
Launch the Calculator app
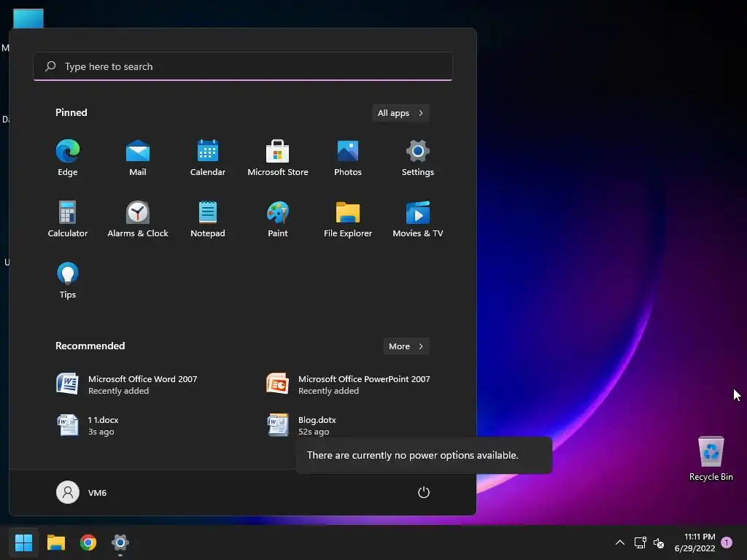[68, 219]
